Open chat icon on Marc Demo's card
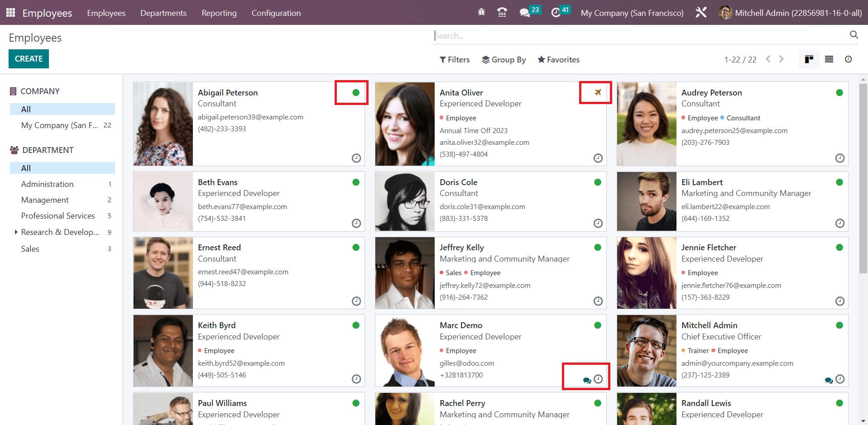This screenshot has height=425, width=868. point(587,380)
